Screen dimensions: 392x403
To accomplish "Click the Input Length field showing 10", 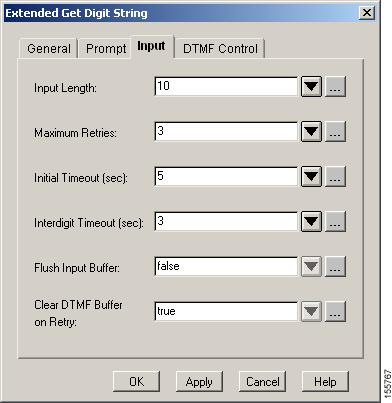I will point(226,87).
